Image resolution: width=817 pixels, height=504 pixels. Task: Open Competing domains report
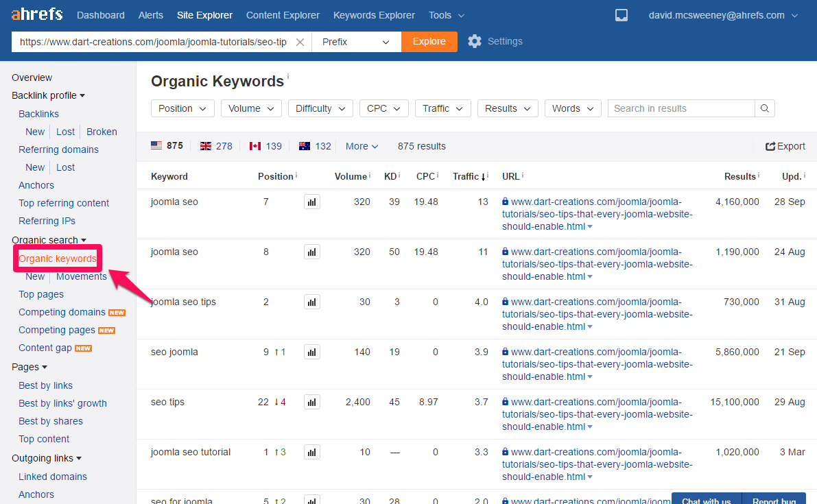pos(62,313)
